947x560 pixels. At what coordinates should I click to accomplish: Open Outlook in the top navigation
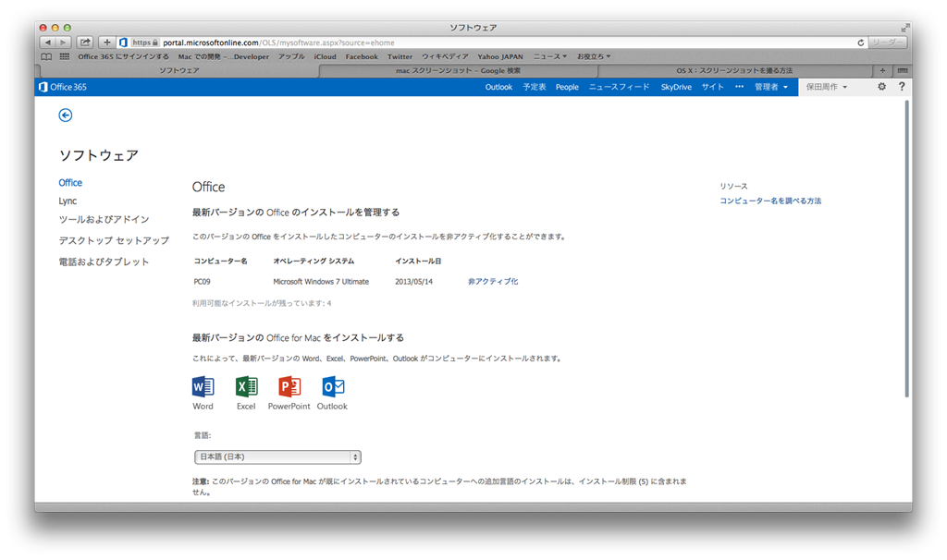(498, 87)
